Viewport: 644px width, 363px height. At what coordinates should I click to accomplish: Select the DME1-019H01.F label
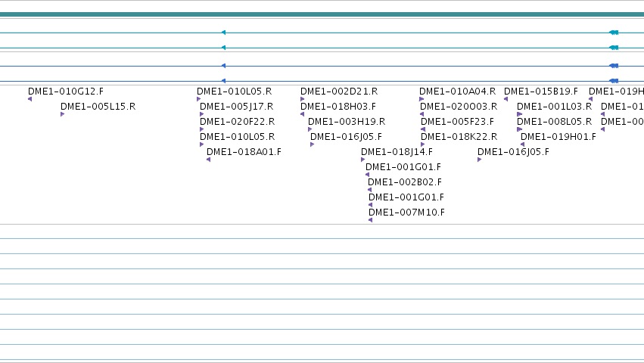point(558,137)
